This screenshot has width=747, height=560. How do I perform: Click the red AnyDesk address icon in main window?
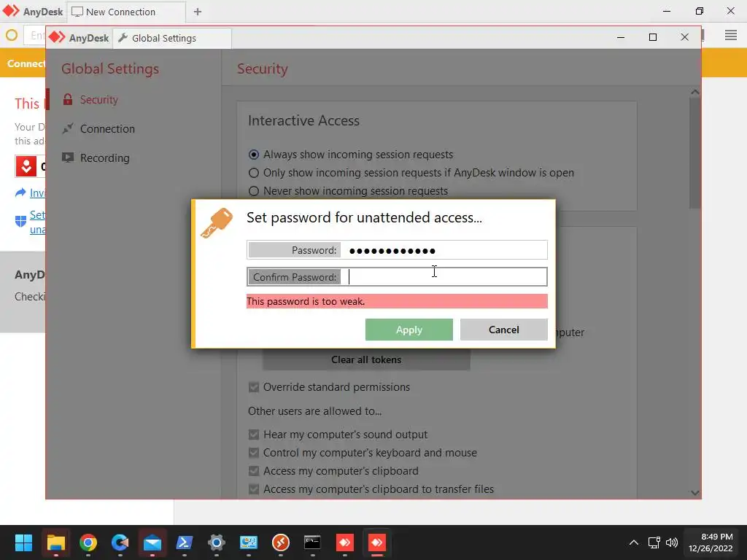click(x=26, y=166)
